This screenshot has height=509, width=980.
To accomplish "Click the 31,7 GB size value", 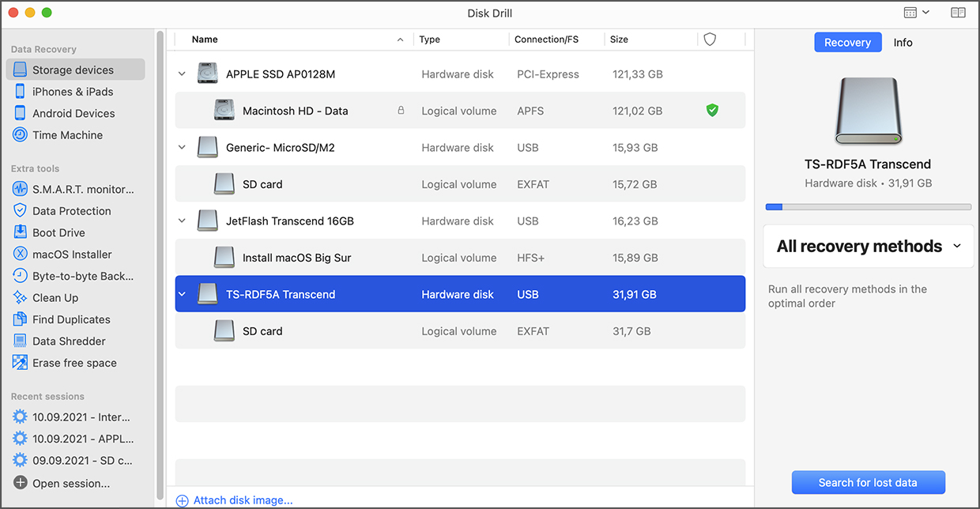I will (631, 331).
